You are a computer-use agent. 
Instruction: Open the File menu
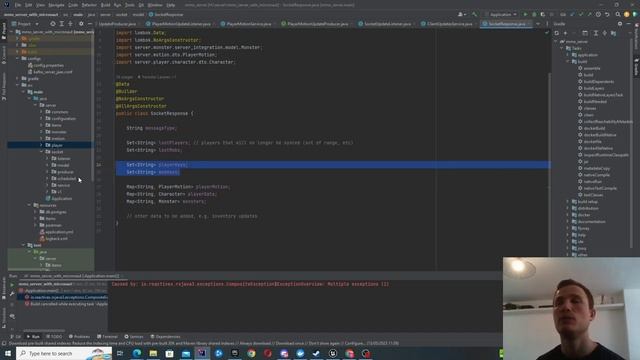pyautogui.click(x=18, y=5)
